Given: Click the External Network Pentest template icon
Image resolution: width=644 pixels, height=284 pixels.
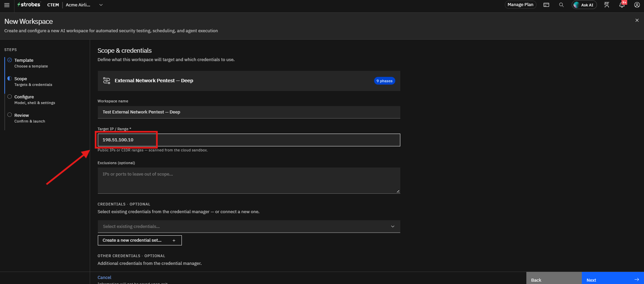Looking at the screenshot, I should tap(107, 81).
